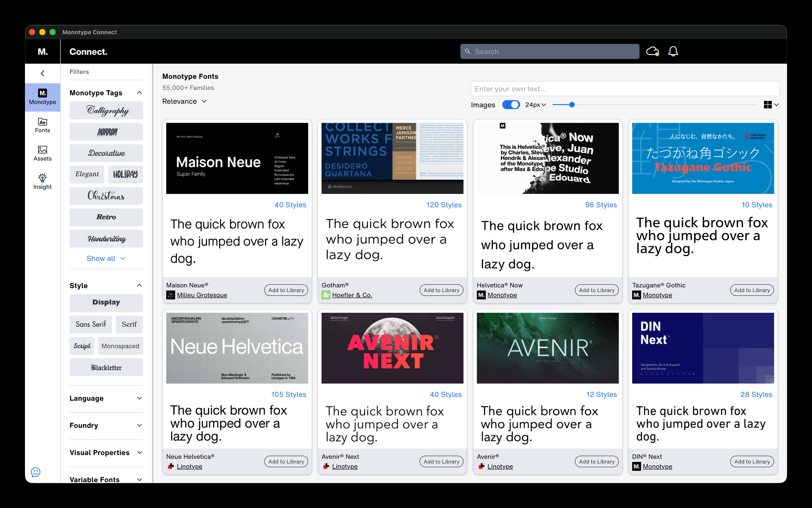Go back using the left chevron arrow
The image size is (812, 508).
42,73
